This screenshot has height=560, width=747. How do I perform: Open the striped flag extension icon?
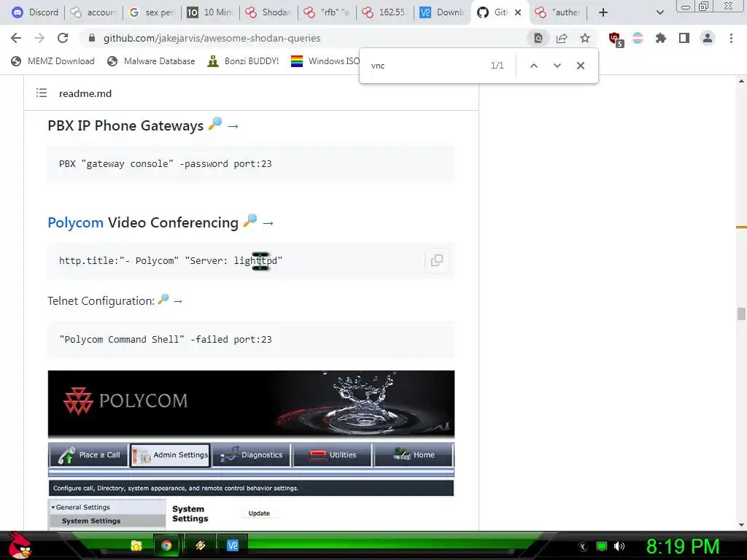coord(638,38)
